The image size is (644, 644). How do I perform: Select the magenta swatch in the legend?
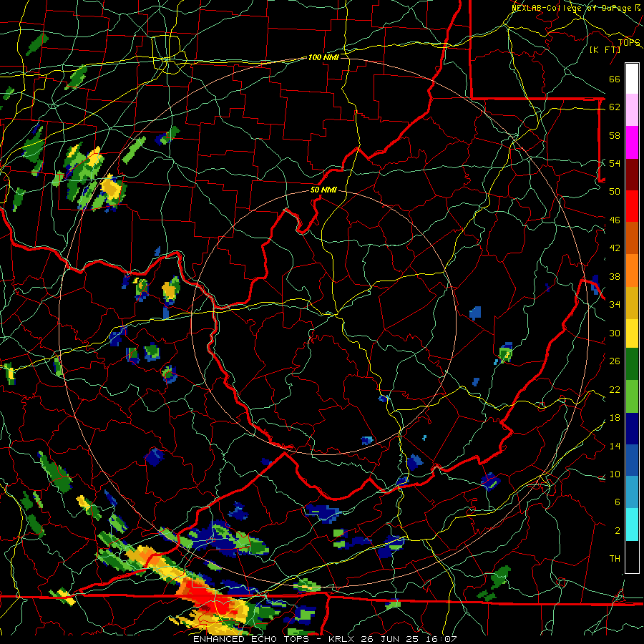click(x=632, y=142)
